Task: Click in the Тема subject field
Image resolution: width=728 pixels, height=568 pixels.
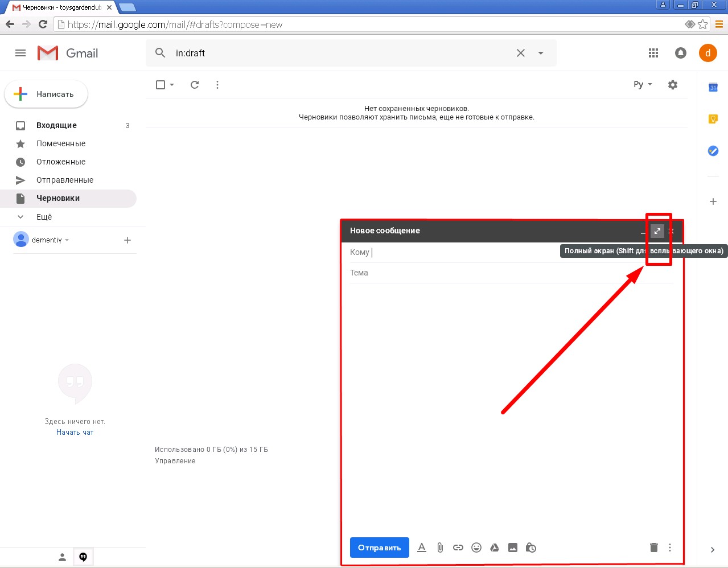Action: (x=512, y=273)
